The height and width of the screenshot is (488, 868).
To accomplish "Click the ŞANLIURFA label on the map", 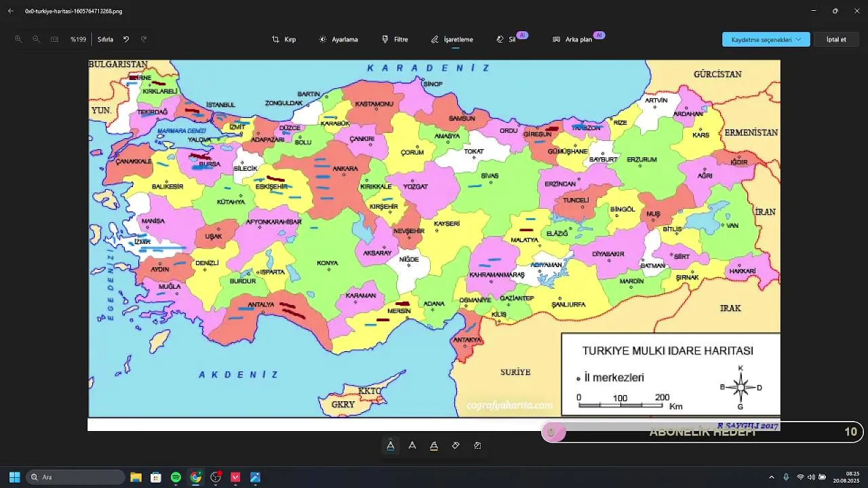I will (568, 304).
